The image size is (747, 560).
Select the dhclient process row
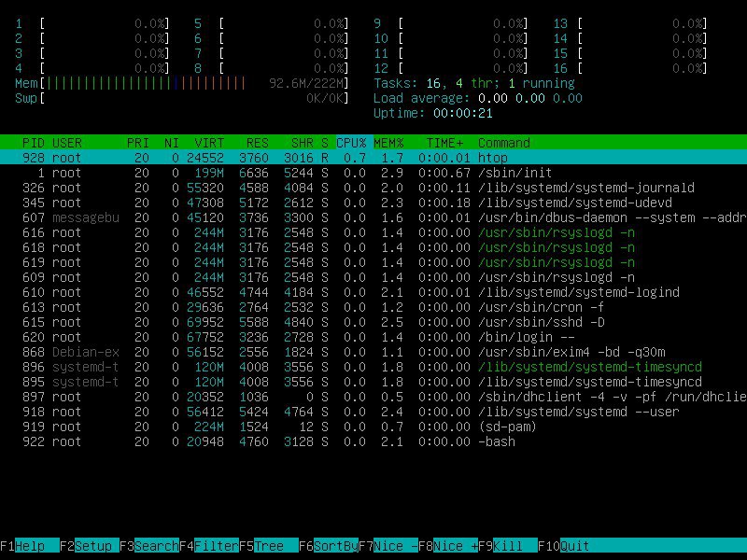(x=373, y=397)
